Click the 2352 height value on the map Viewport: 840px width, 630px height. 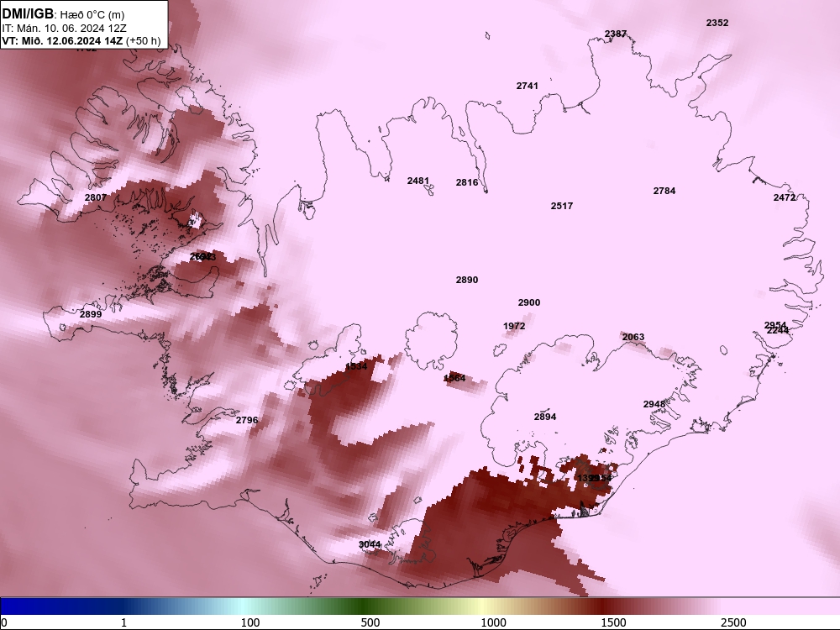[x=717, y=23]
